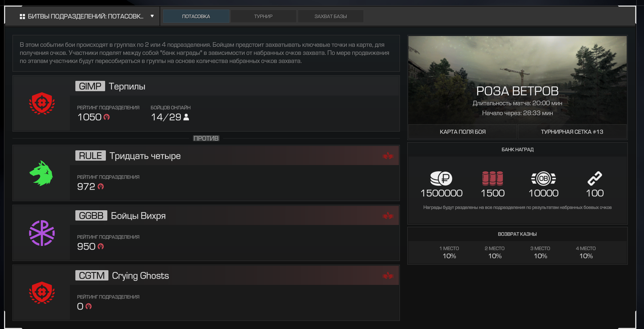Open the Битвы подразделений dropdown arrow

click(x=152, y=16)
